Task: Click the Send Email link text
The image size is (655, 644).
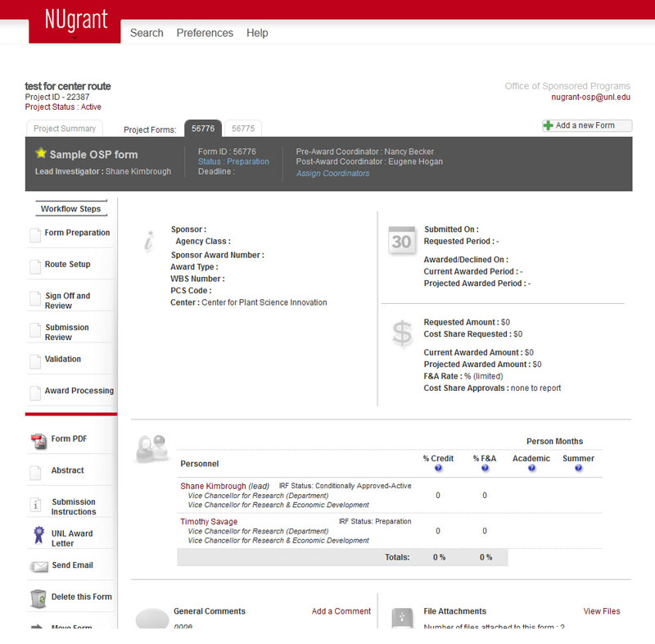Action: [72, 565]
